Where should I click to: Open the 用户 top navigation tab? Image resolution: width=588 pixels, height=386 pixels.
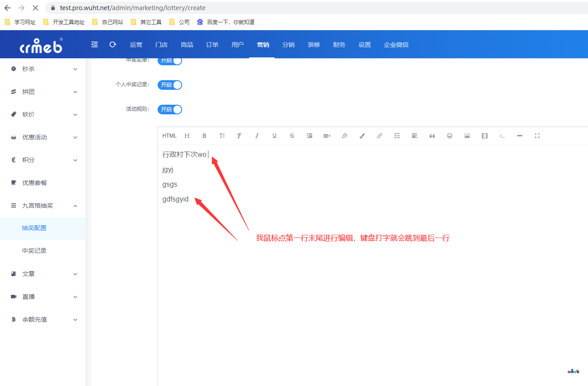coord(238,45)
